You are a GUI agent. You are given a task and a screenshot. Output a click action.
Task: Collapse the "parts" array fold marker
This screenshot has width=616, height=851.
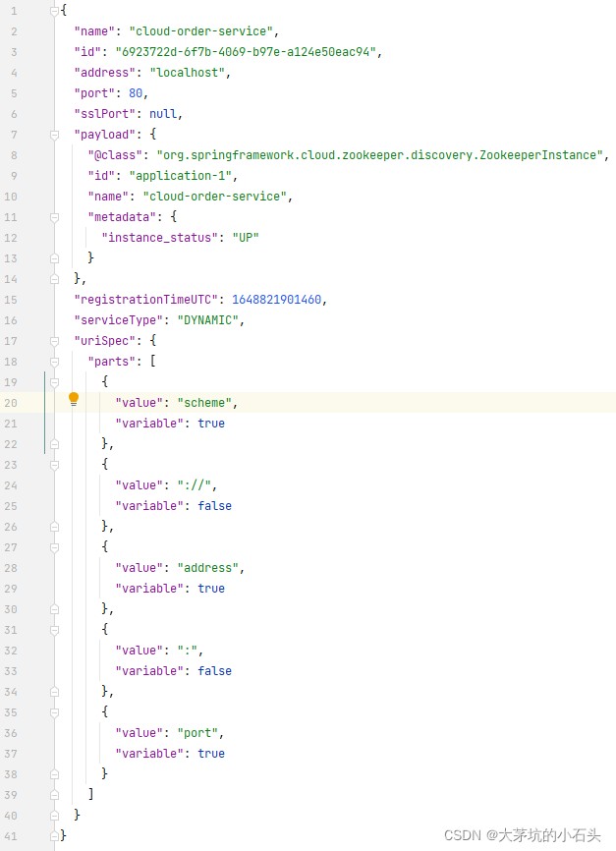(54, 362)
